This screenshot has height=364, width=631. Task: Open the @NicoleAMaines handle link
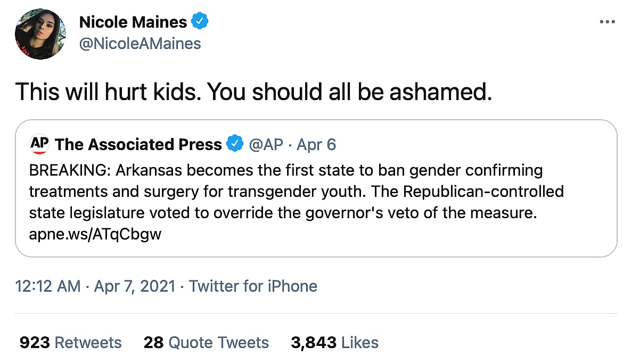140,43
